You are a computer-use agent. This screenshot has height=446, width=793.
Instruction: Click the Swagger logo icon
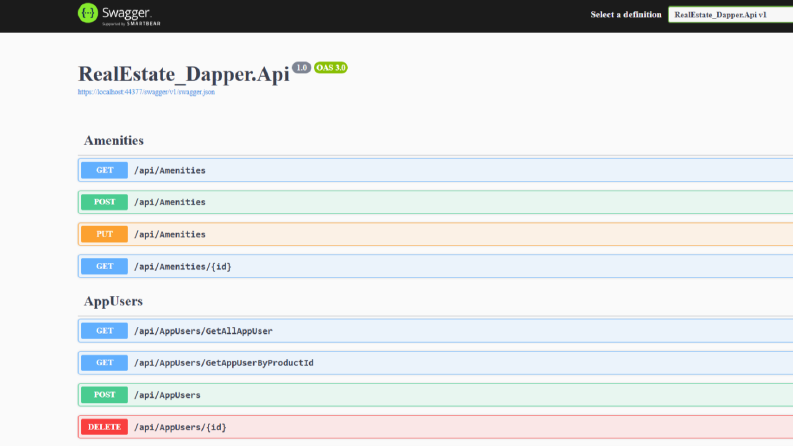[x=87, y=13]
